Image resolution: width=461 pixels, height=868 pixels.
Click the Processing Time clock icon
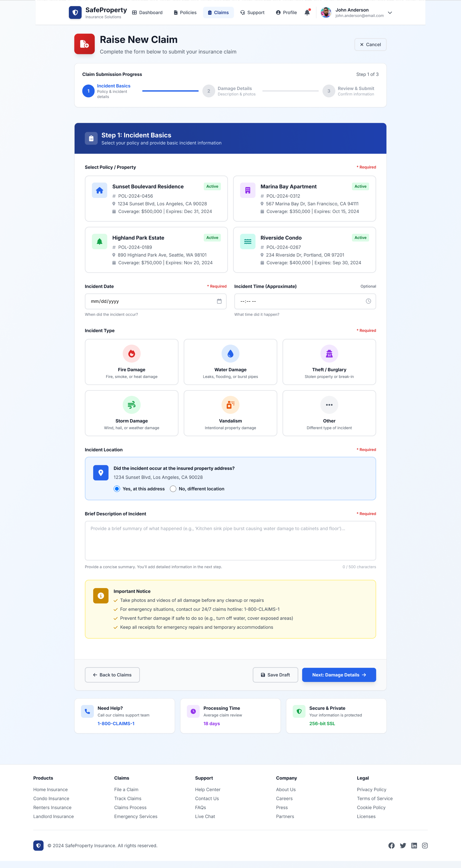pos(193,711)
